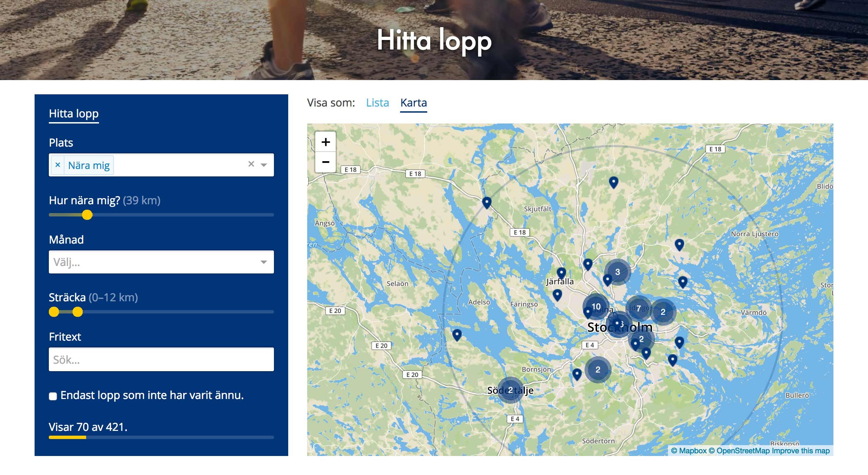Screen dimensions: 868x475
Task: Switch to the Lista view
Action: [377, 102]
